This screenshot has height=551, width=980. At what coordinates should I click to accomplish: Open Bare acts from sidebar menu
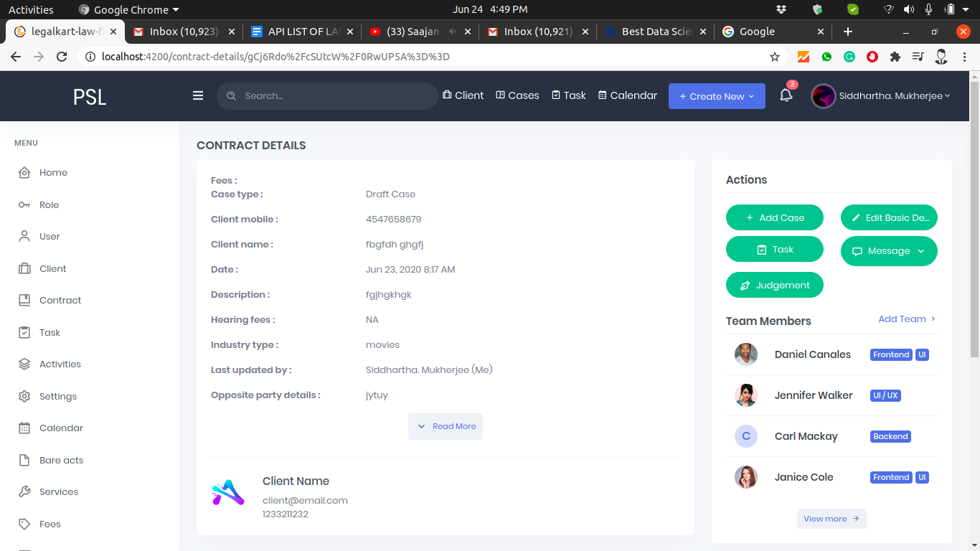(61, 461)
